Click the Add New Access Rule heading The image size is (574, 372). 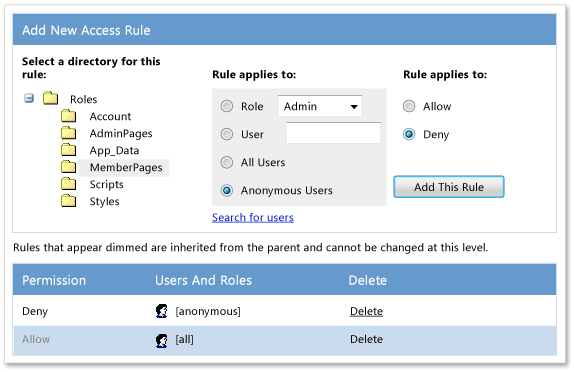pos(86,30)
